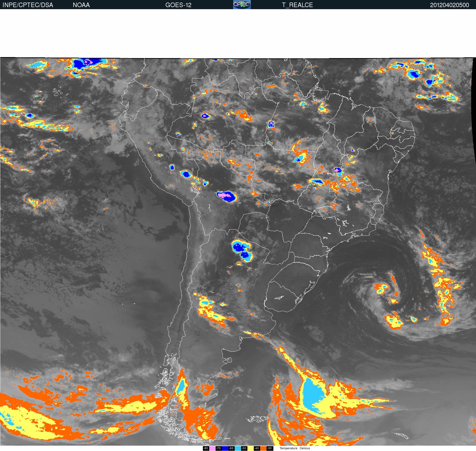Click the -40 legend value
Screen dimensions: 476x451
[x=257, y=448]
